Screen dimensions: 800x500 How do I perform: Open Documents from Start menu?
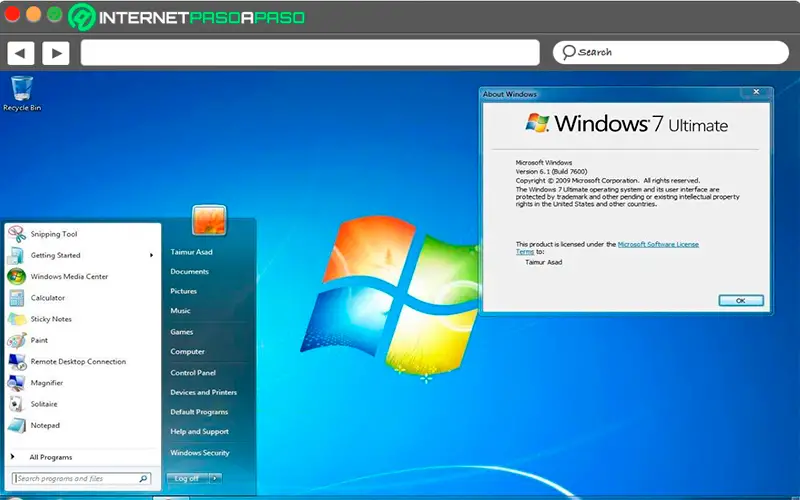[x=189, y=271]
